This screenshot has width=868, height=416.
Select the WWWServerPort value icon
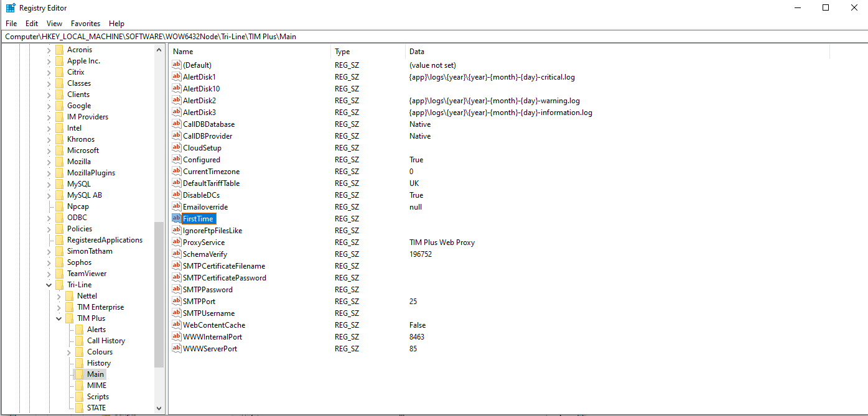(177, 348)
